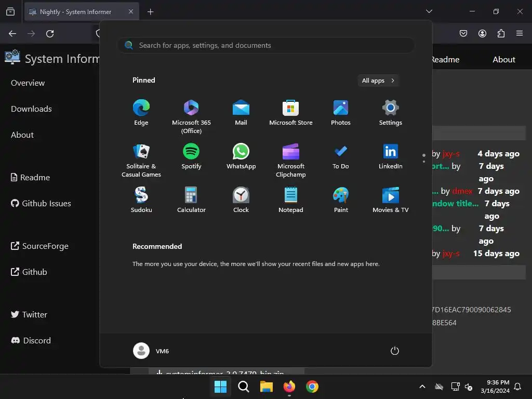
Task: Open LinkedIn pinned app
Action: [x=391, y=156]
